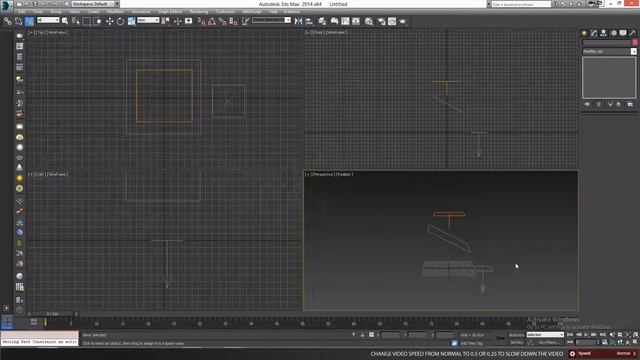Toggle the 3D Snaps icon

click(201, 21)
